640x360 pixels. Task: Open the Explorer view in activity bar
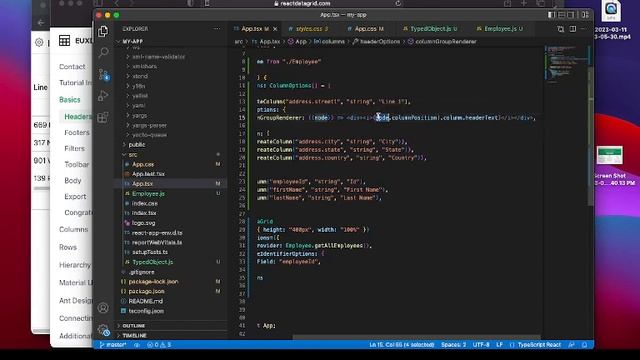pos(103,31)
